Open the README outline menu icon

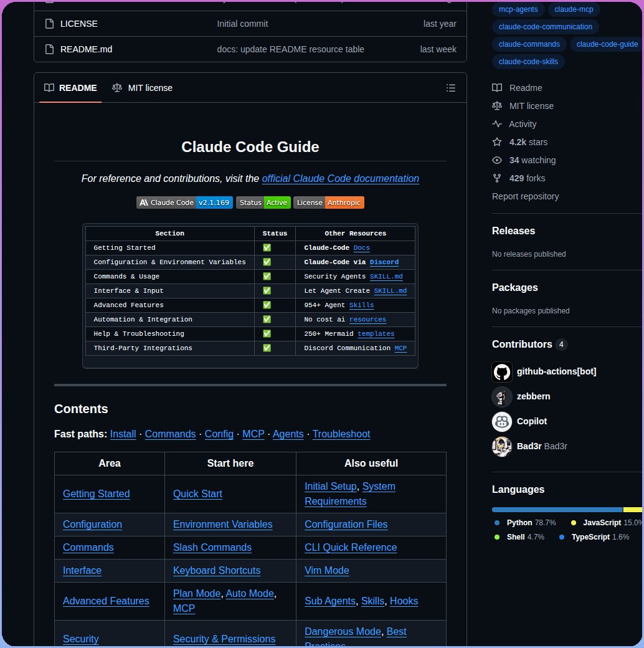click(451, 88)
